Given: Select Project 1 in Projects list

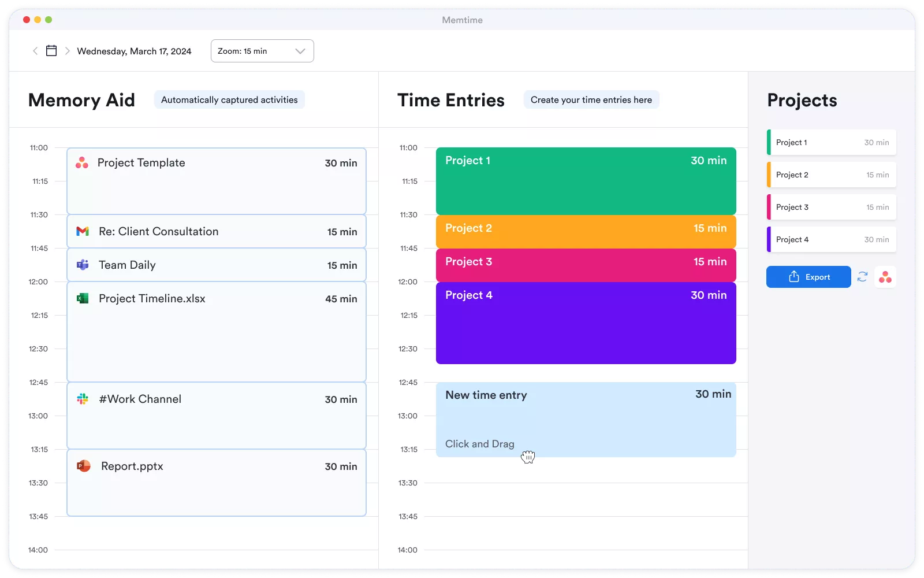Looking at the screenshot, I should coord(832,142).
